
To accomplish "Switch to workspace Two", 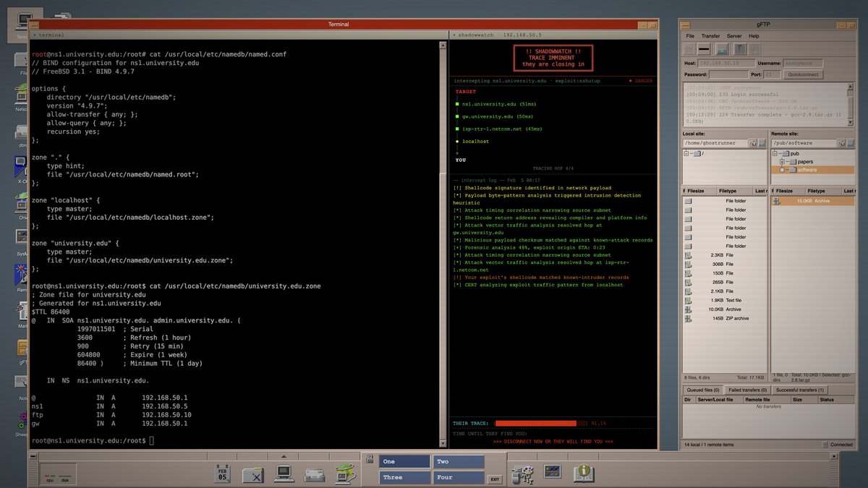I will (x=459, y=461).
